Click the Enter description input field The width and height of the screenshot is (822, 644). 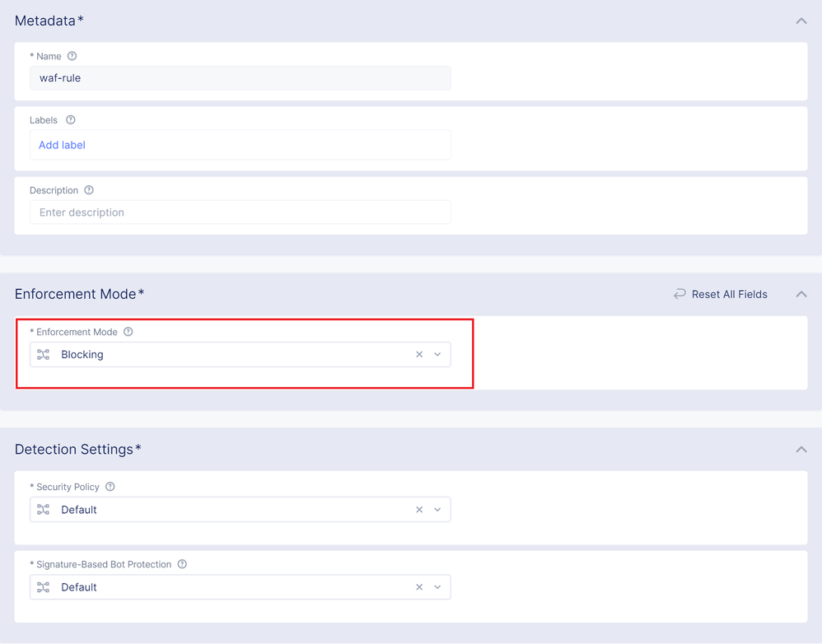coord(240,212)
